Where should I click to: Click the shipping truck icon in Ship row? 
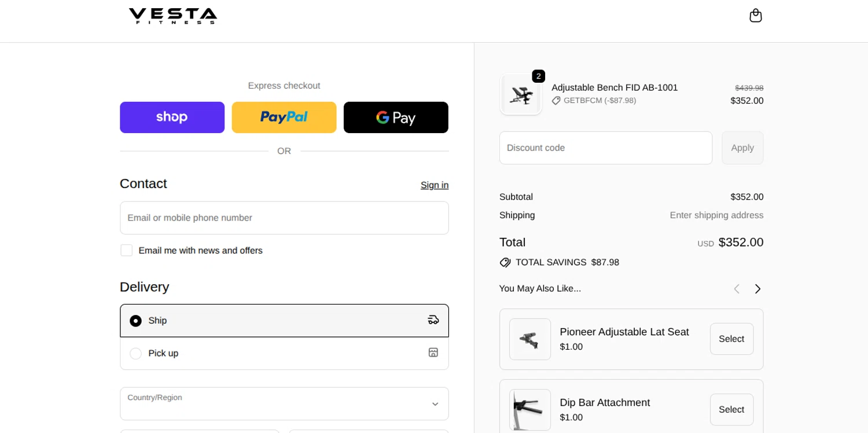pos(433,320)
